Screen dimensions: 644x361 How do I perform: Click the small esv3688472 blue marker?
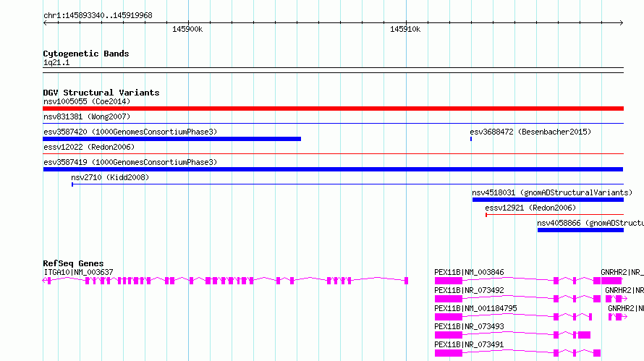click(x=470, y=139)
